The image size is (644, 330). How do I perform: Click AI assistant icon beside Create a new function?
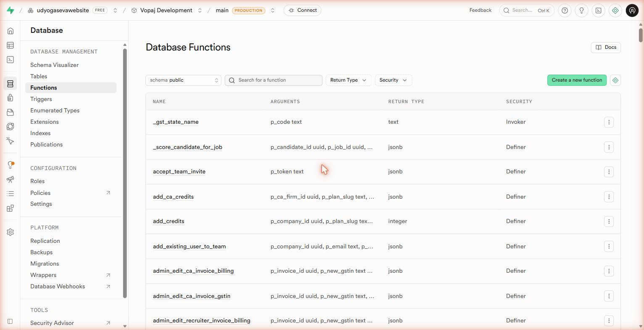click(615, 80)
